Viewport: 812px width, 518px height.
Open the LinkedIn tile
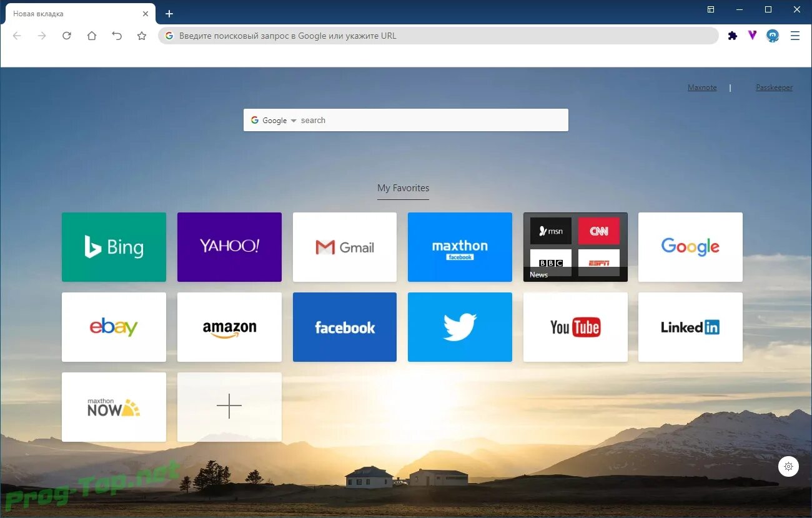pyautogui.click(x=690, y=327)
